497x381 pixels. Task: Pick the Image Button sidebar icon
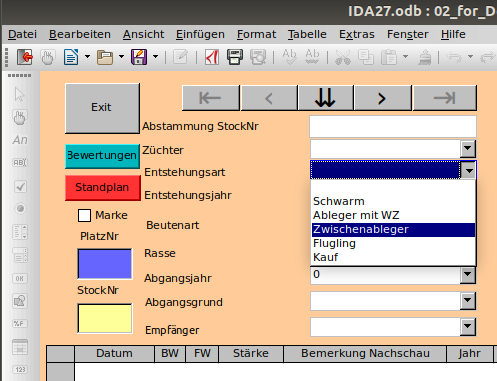pos(20,301)
